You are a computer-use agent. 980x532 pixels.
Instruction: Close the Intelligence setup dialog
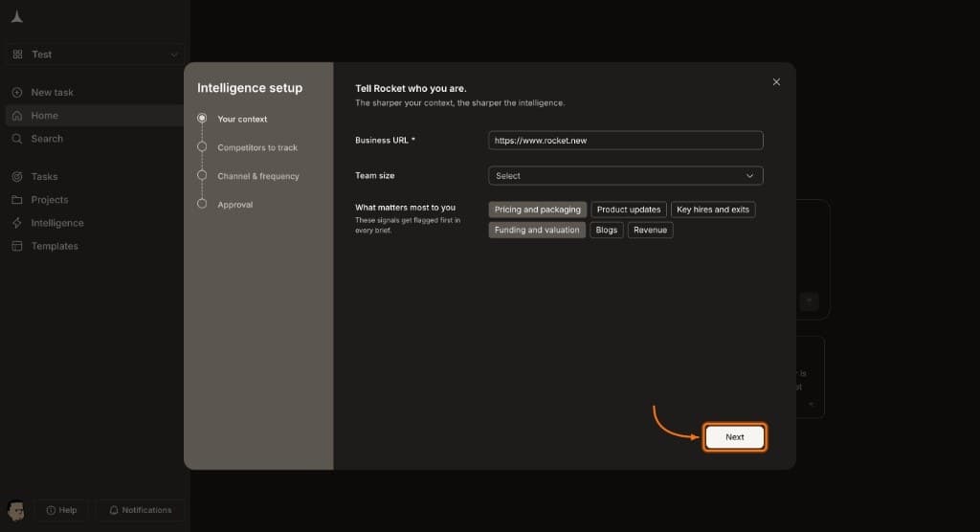coord(776,82)
